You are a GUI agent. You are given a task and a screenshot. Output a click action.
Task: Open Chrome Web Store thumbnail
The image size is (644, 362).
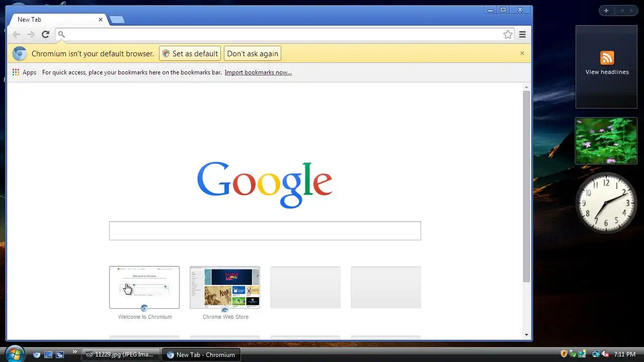click(225, 287)
